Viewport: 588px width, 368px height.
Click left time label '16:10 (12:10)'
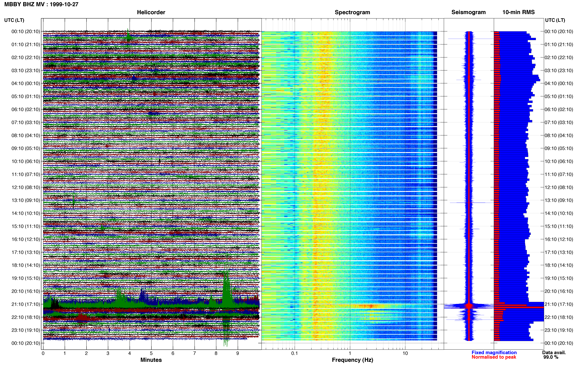pyautogui.click(x=26, y=239)
